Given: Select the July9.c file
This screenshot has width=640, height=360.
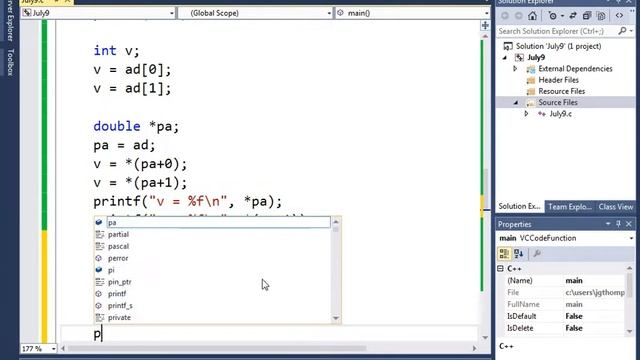Looking at the screenshot, I should click(560, 114).
